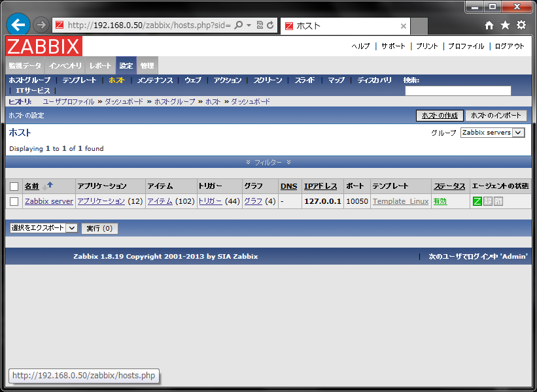
Task: Open browser tools gear icon
Action: 521,25
